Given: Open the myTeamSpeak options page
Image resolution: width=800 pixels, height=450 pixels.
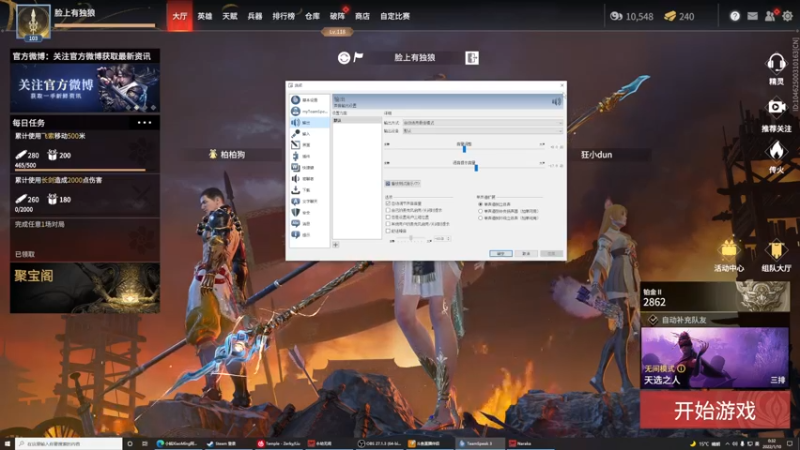Looking at the screenshot, I should [308, 111].
